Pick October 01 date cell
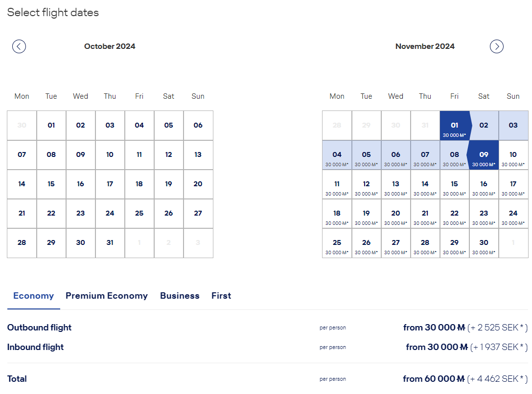The width and height of the screenshot is (532, 394). [51, 126]
